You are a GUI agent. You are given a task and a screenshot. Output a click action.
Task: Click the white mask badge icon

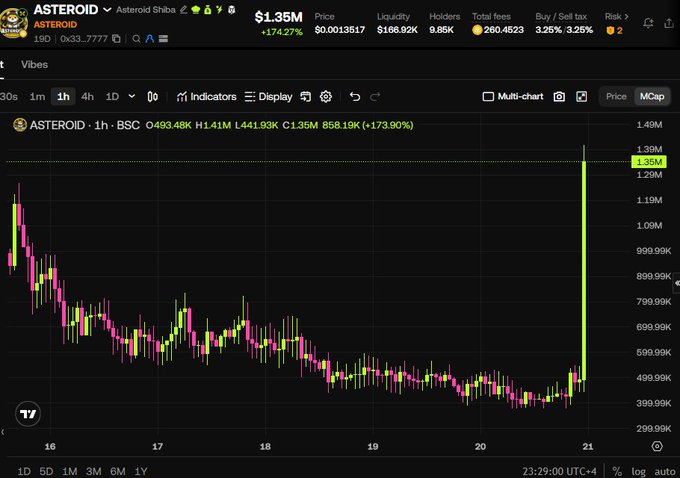point(232,10)
